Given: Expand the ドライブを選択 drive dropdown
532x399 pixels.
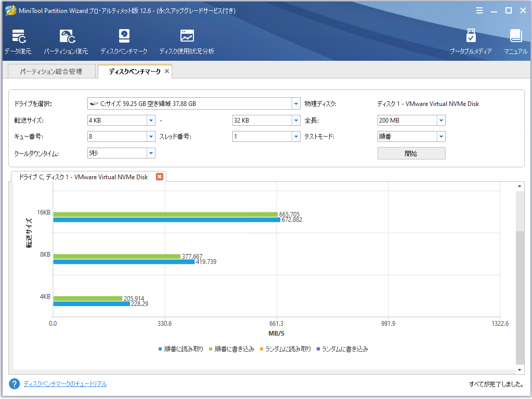Looking at the screenshot, I should point(296,104).
